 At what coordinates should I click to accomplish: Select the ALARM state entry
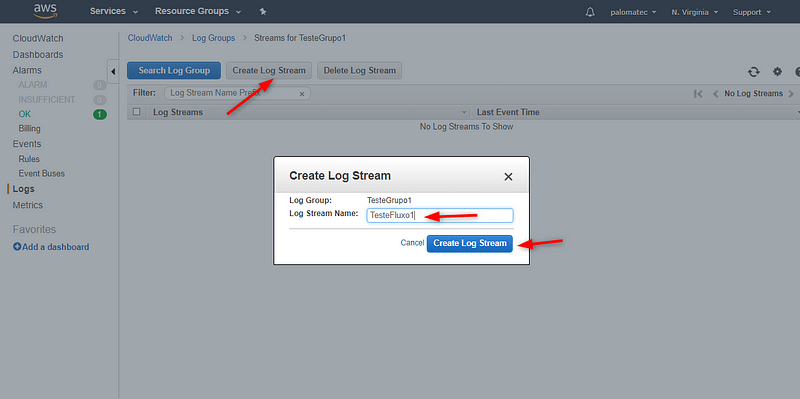click(x=33, y=85)
